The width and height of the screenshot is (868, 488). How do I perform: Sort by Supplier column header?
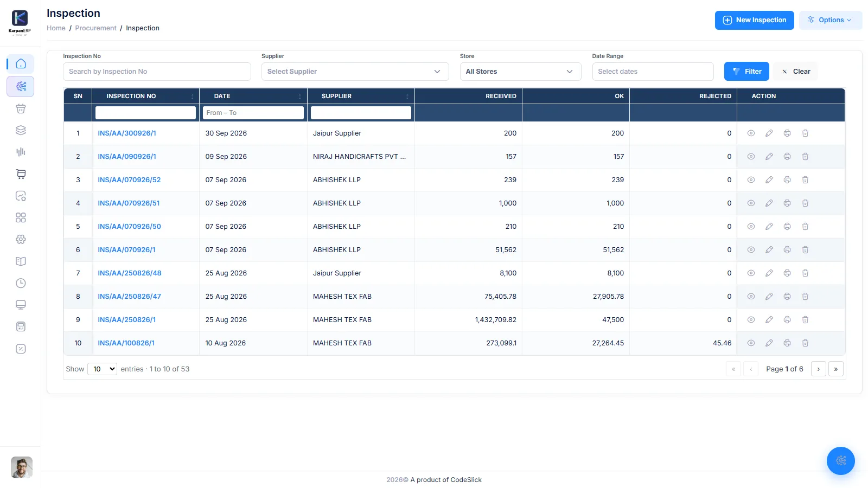tap(361, 96)
